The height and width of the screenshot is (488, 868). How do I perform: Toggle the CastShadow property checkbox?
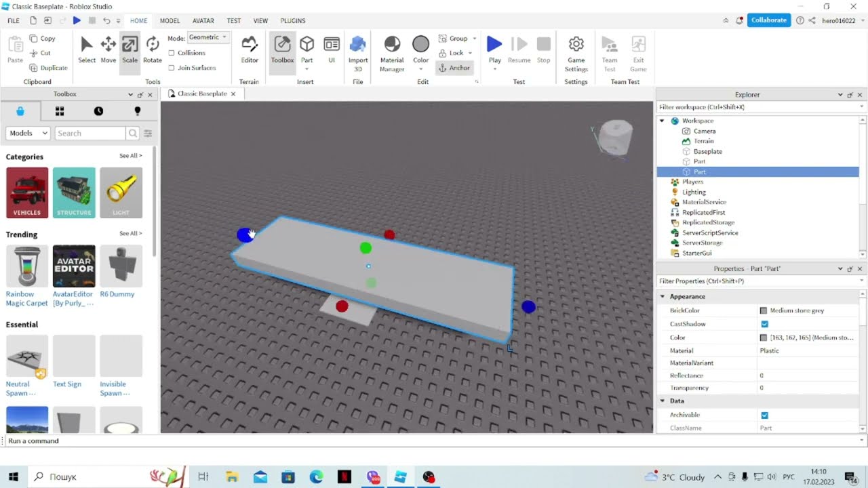765,324
